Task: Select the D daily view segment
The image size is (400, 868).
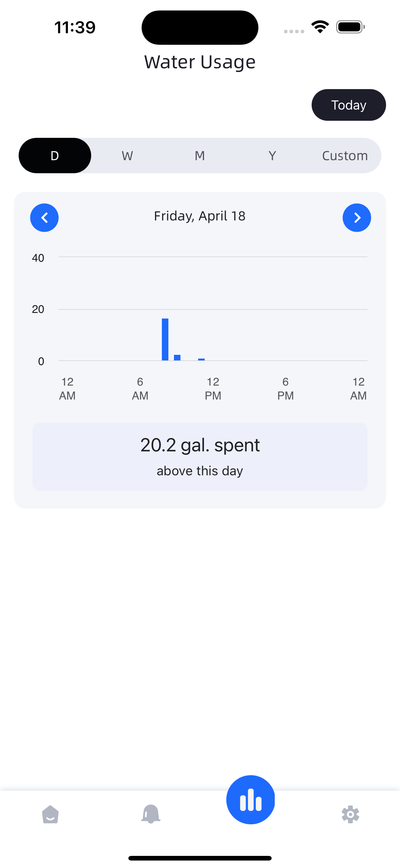Action: (55, 156)
